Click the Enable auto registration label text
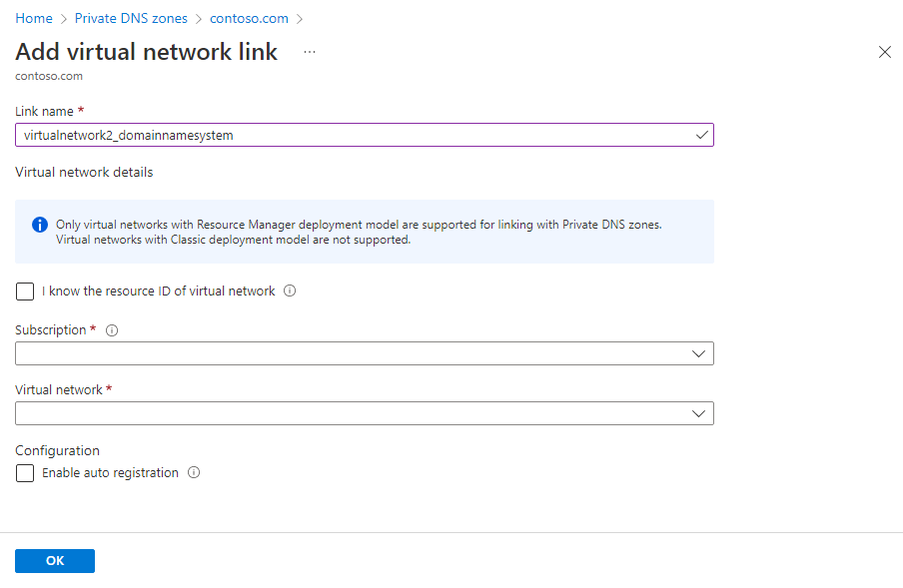 (110, 473)
